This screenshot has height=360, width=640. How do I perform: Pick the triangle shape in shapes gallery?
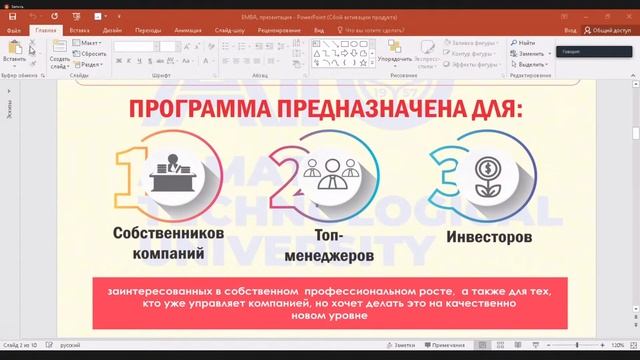pyautogui.click(x=317, y=53)
